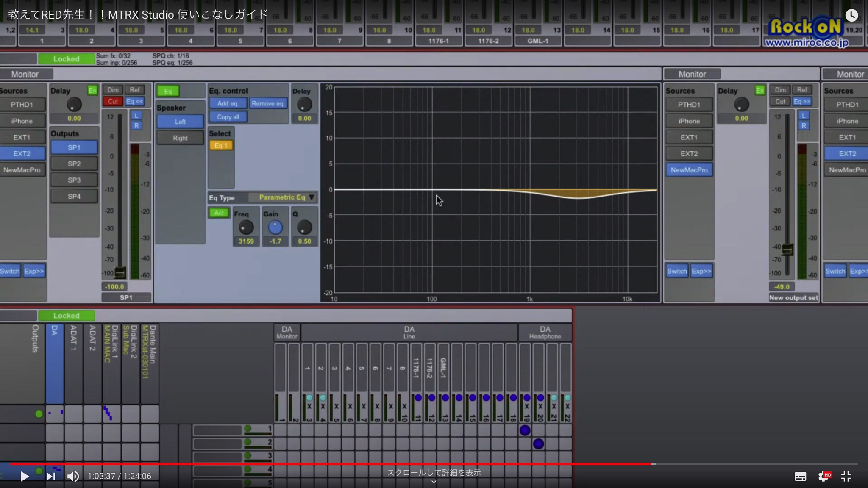Click the Watch Later clock icon
This screenshot has height=488, width=868.
coord(851,15)
